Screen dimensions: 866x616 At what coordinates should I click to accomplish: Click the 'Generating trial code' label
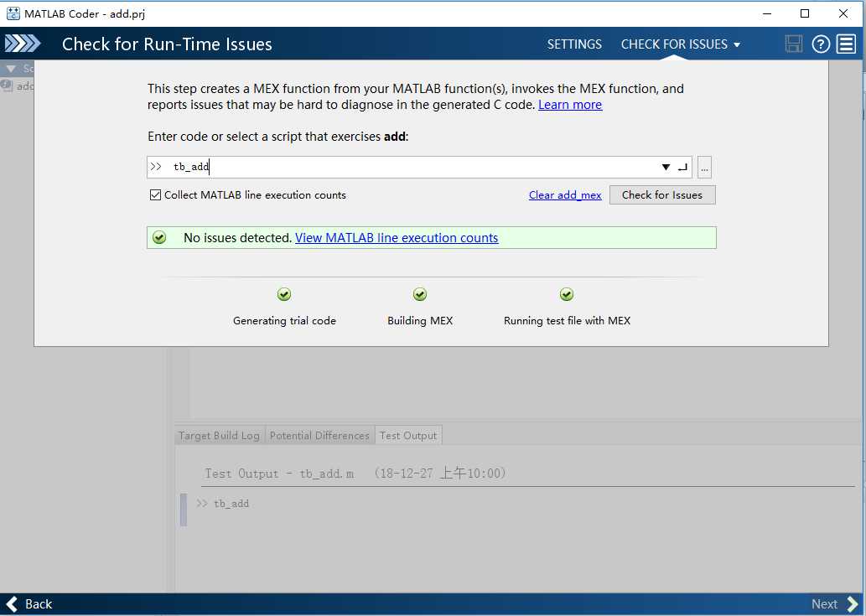[284, 321]
